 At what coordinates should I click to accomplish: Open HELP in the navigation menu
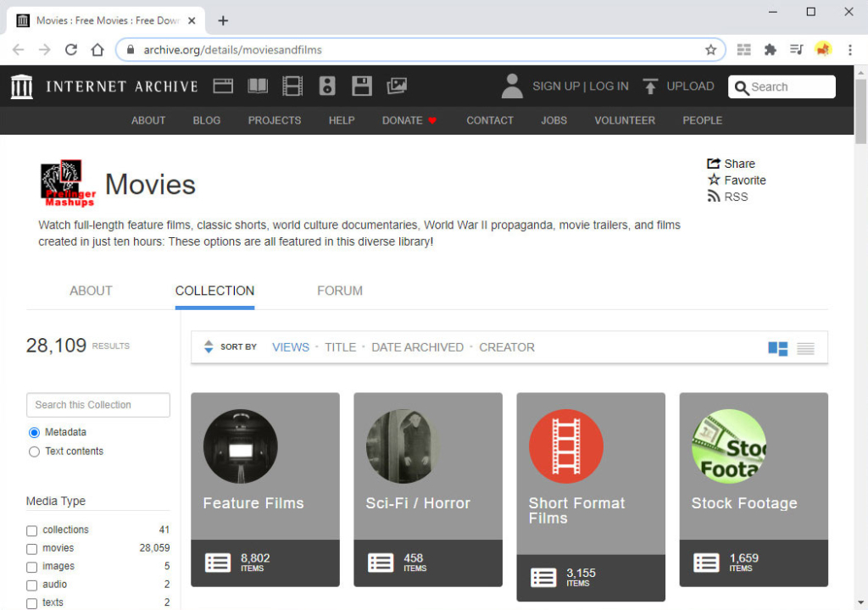tap(342, 120)
